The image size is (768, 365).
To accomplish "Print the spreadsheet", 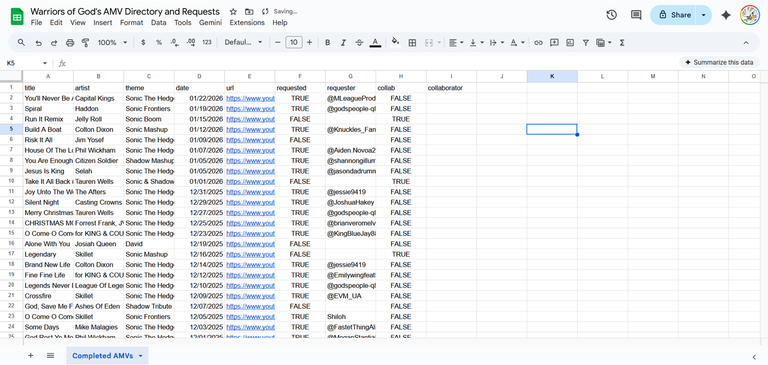I will (70, 43).
